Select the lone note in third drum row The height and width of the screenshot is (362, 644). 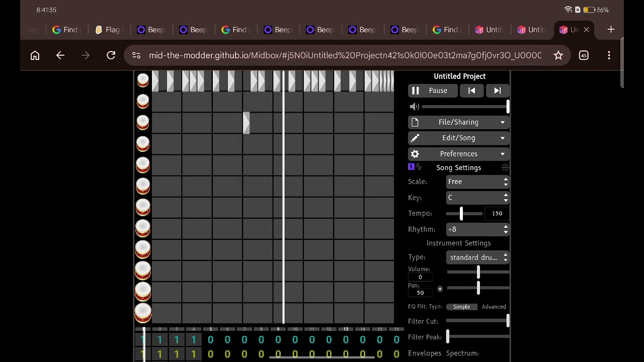pyautogui.click(x=246, y=123)
